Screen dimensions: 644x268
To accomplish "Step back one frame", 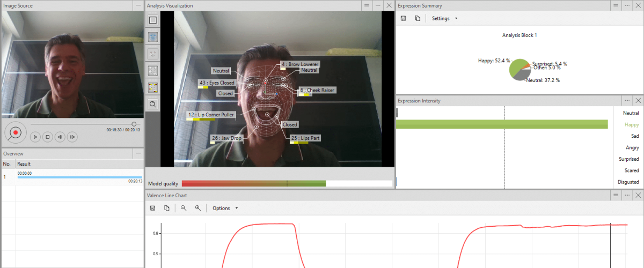I will (60, 137).
